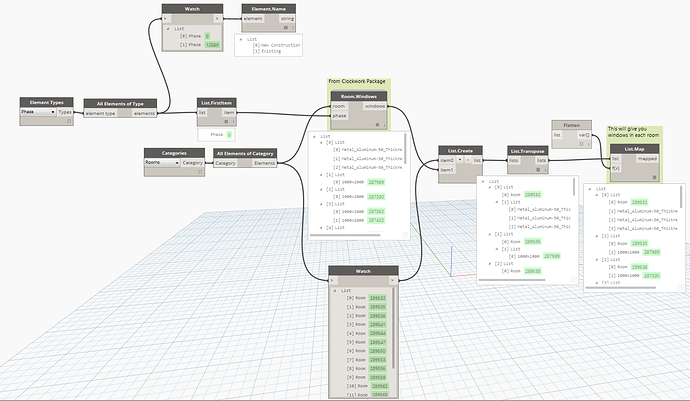Select the Flatten node header

[572, 125]
